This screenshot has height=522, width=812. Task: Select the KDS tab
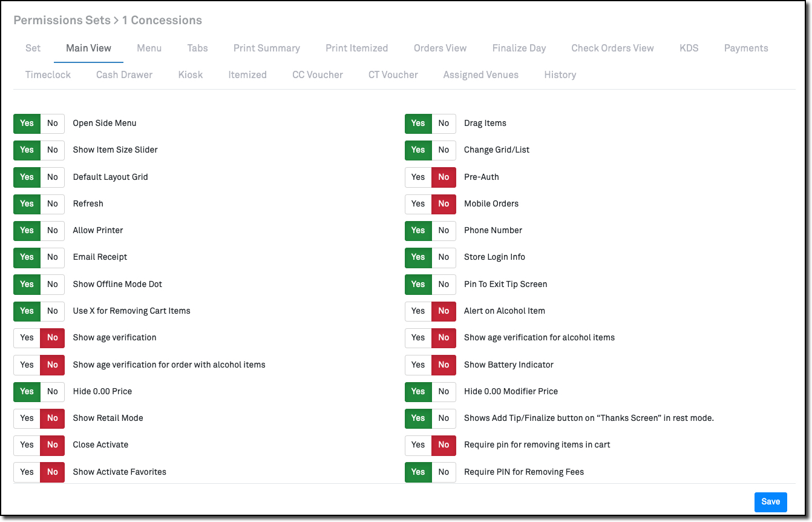tap(689, 48)
